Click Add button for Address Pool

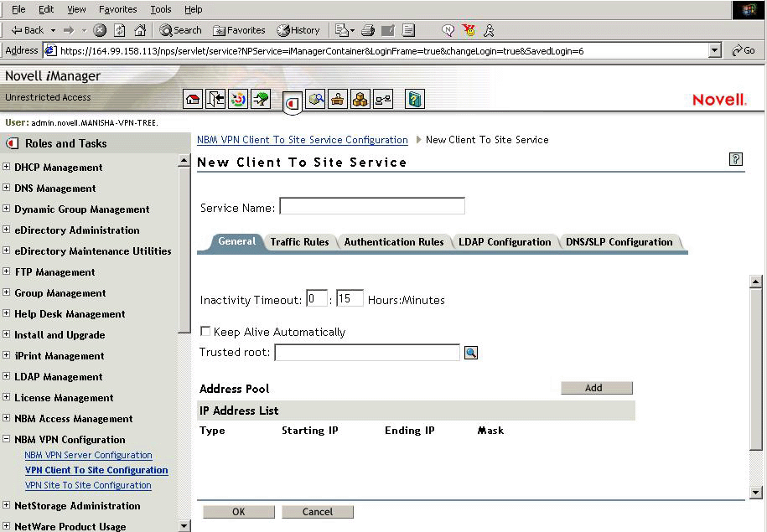(x=597, y=388)
